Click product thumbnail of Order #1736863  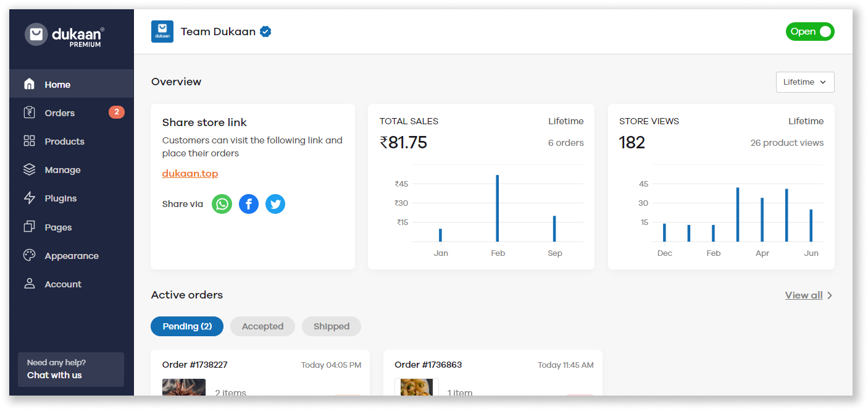[417, 387]
